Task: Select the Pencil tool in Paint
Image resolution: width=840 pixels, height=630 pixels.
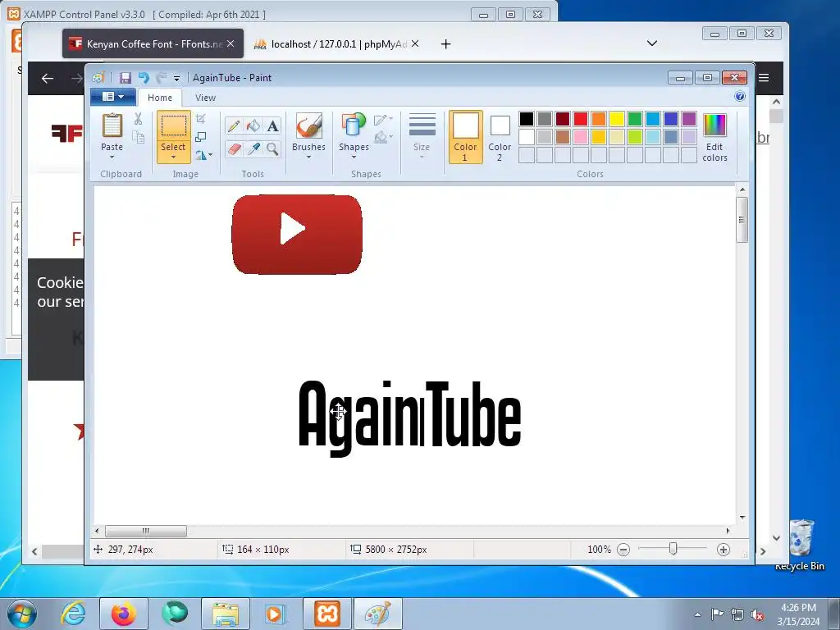Action: point(234,126)
